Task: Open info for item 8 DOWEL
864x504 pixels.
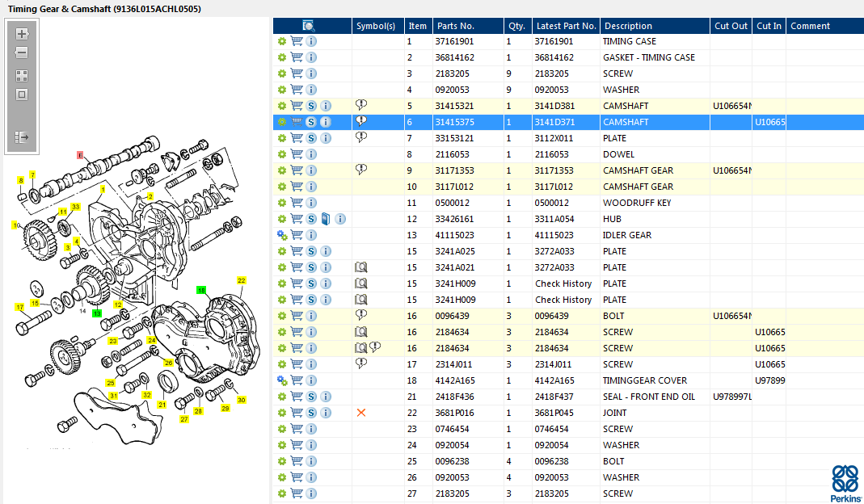Action: [311, 154]
